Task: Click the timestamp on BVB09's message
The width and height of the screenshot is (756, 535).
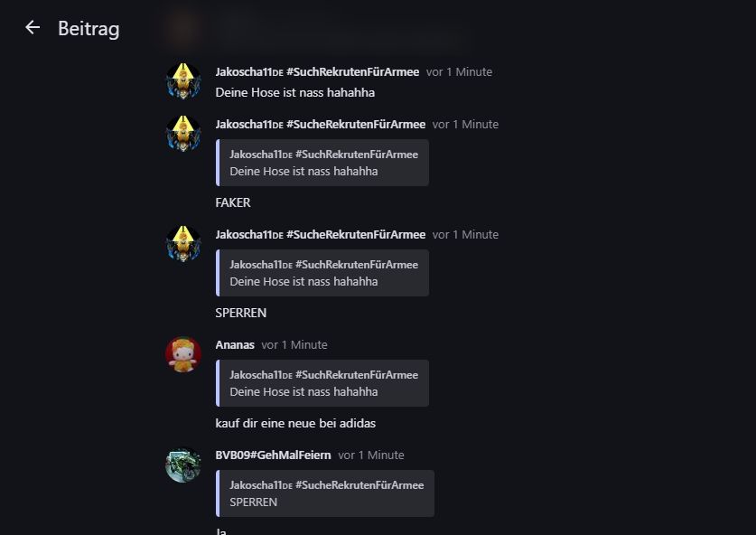Action: coord(371,455)
